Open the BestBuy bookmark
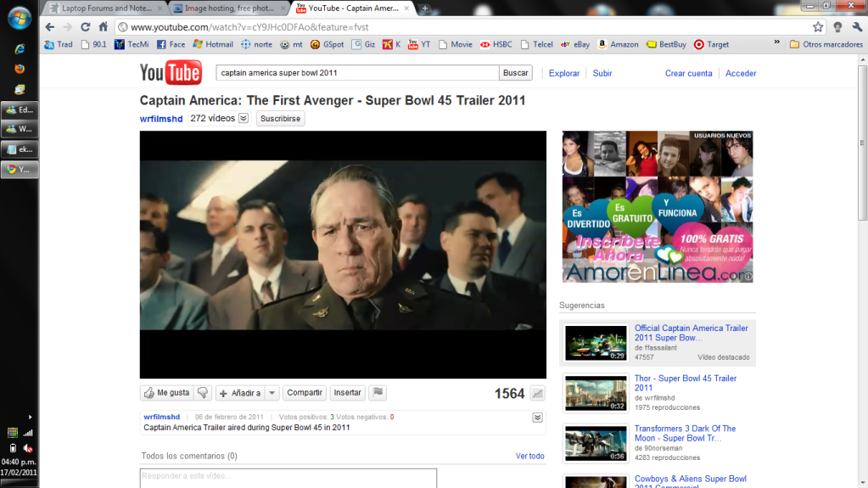 667,44
